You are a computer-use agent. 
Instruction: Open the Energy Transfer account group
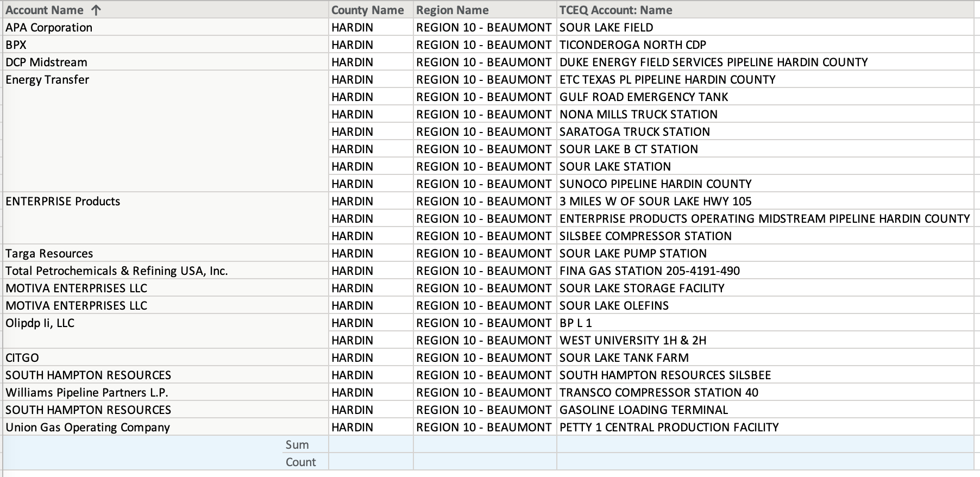(x=47, y=80)
